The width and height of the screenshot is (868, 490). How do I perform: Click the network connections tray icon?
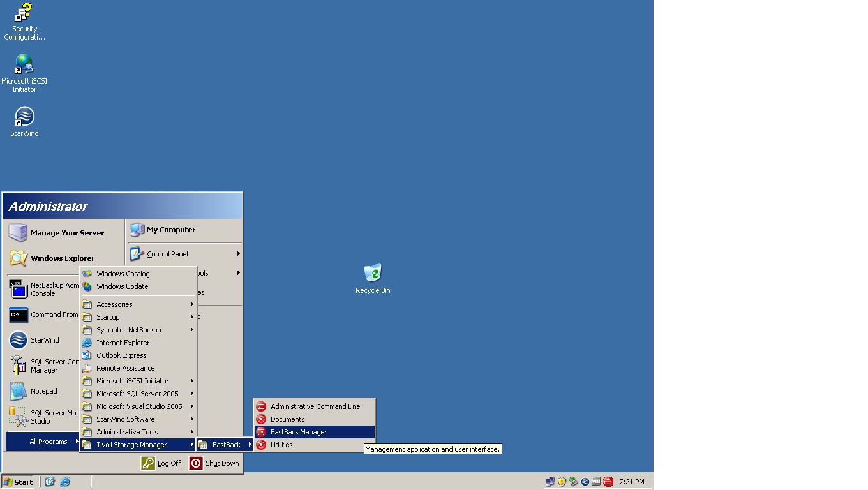550,482
